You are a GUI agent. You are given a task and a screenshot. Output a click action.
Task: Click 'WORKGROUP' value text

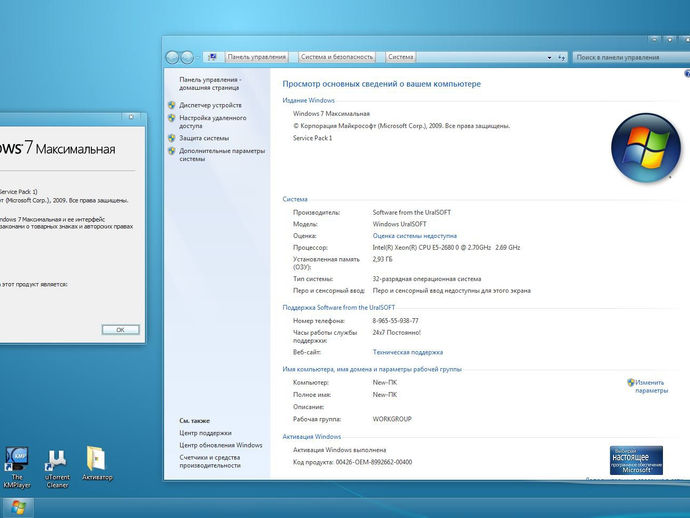(x=392, y=419)
